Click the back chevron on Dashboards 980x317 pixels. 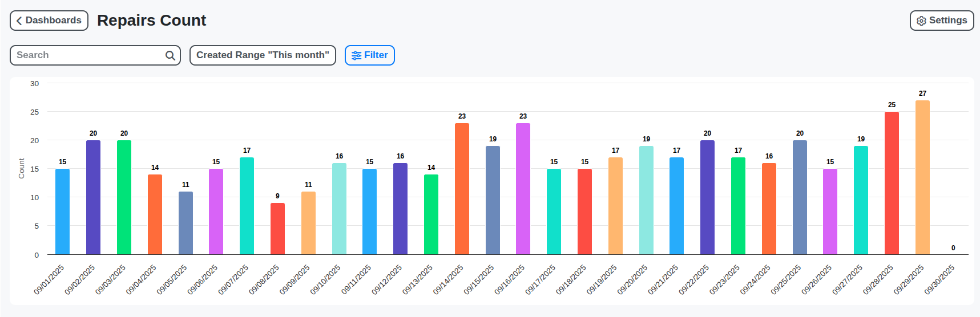tap(19, 21)
